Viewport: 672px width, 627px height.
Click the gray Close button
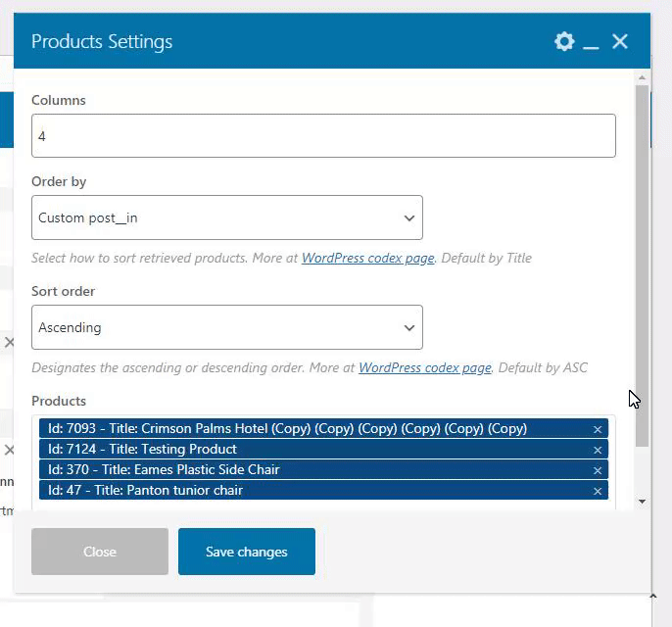100,552
